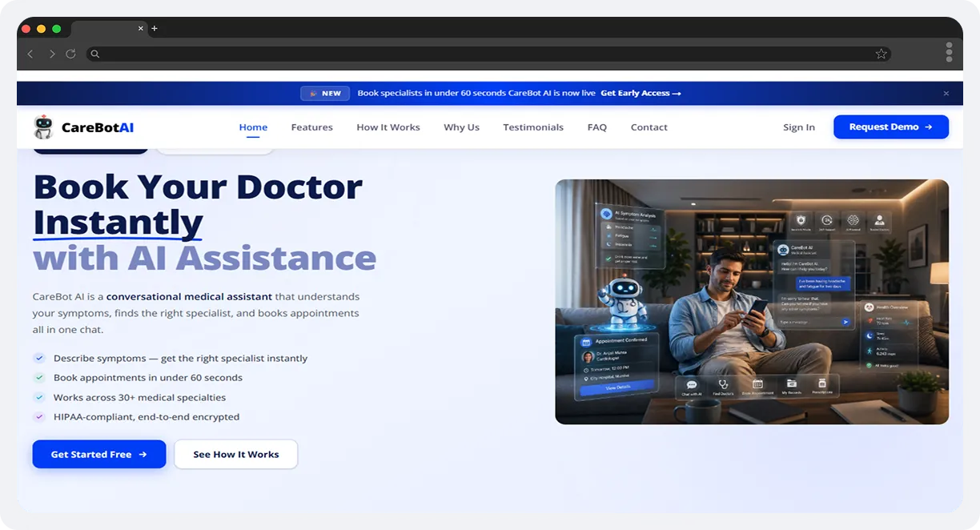The height and width of the screenshot is (530, 980).
Task: Click the hero image of man with phone
Action: [752, 302]
